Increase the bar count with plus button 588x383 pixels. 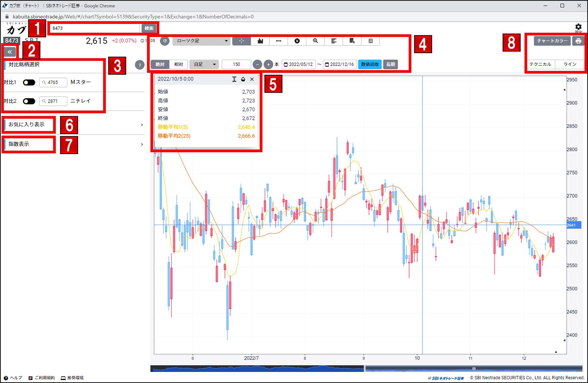(x=268, y=64)
